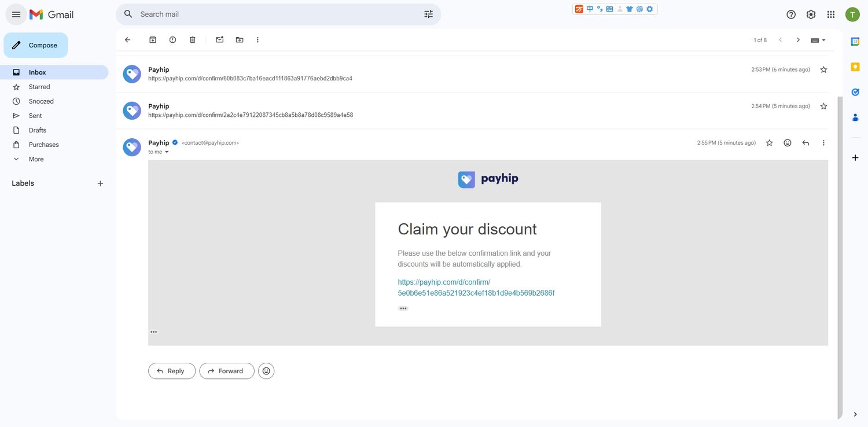Screen dimensions: 868x427
Task: Archive this conversation
Action: click(153, 40)
